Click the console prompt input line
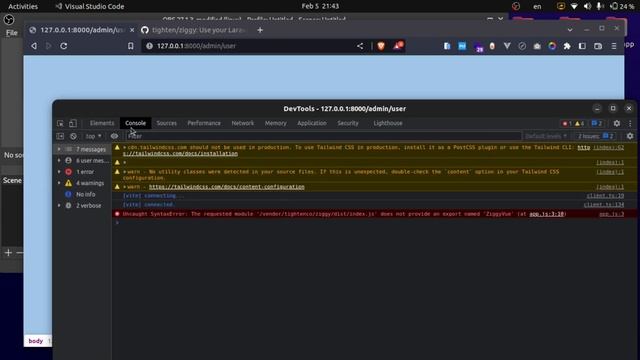The image size is (640, 360). [x=374, y=223]
